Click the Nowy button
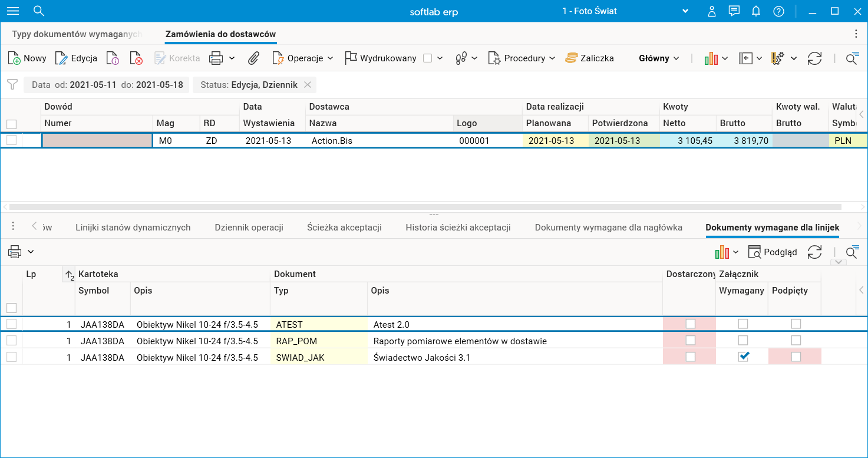 pyautogui.click(x=27, y=58)
